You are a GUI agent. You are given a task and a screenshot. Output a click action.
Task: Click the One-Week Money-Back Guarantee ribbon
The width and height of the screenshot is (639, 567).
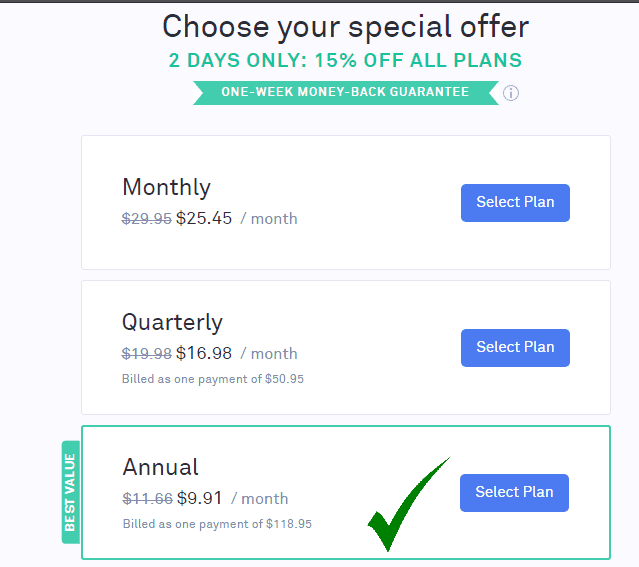(x=346, y=93)
